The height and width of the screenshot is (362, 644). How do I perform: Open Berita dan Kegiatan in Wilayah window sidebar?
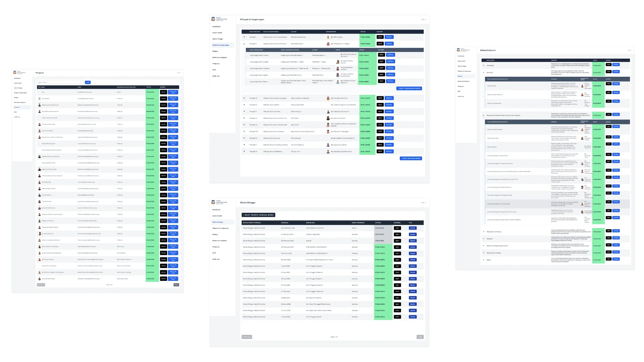(219, 58)
